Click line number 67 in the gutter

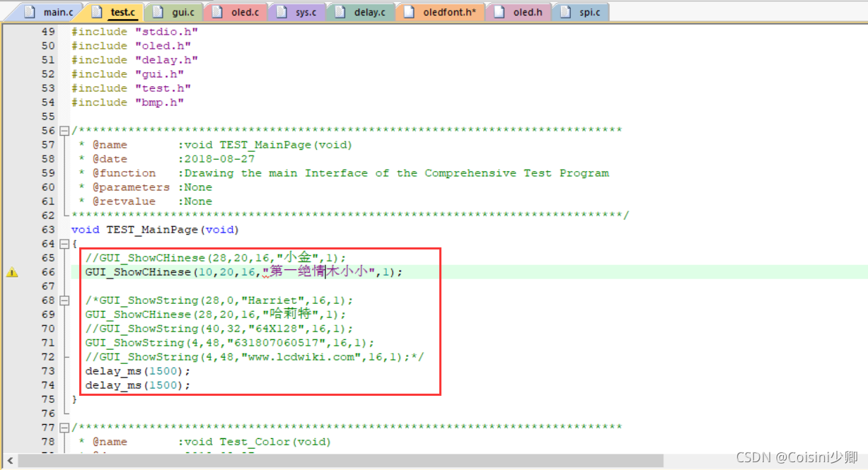click(x=47, y=286)
